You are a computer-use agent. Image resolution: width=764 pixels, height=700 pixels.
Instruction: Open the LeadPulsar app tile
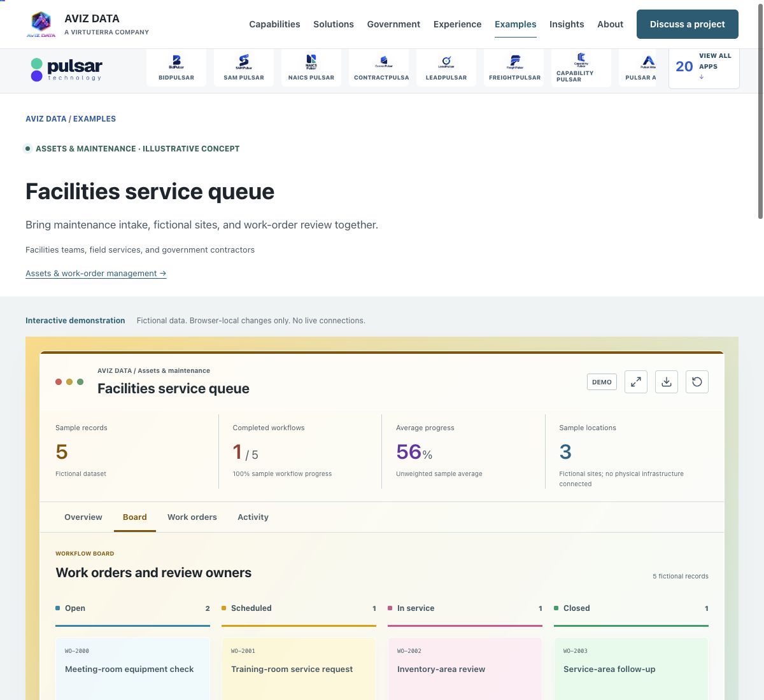[x=446, y=68]
